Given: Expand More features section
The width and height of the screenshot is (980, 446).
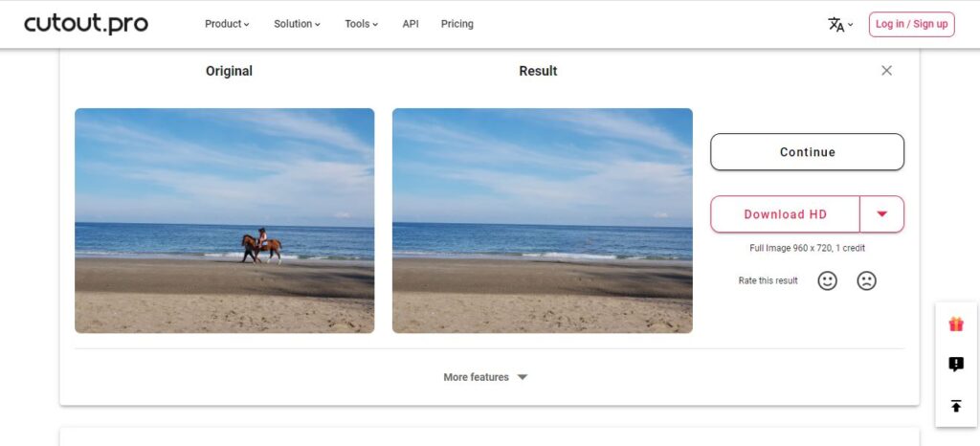Looking at the screenshot, I should point(485,377).
